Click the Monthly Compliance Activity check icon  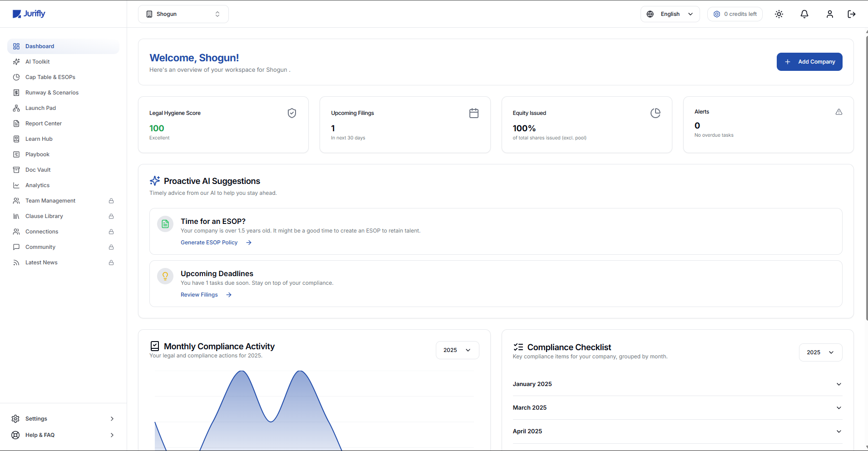[155, 346]
